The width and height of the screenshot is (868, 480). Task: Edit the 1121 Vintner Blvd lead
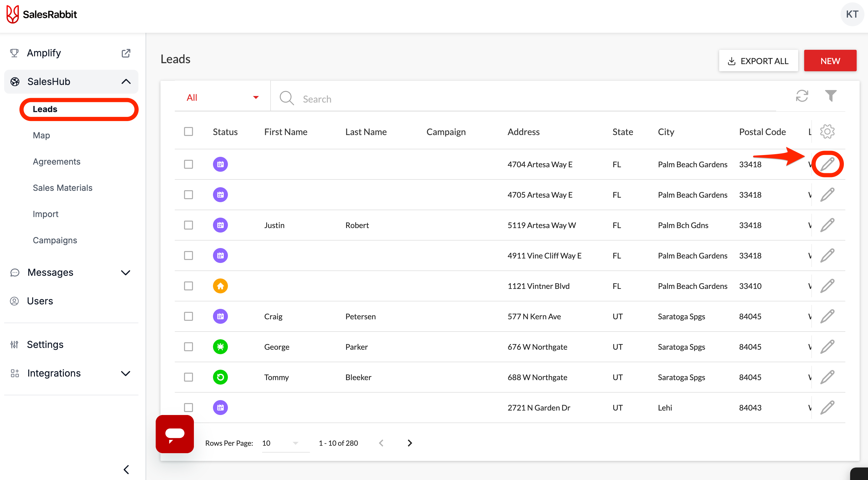coord(827,286)
